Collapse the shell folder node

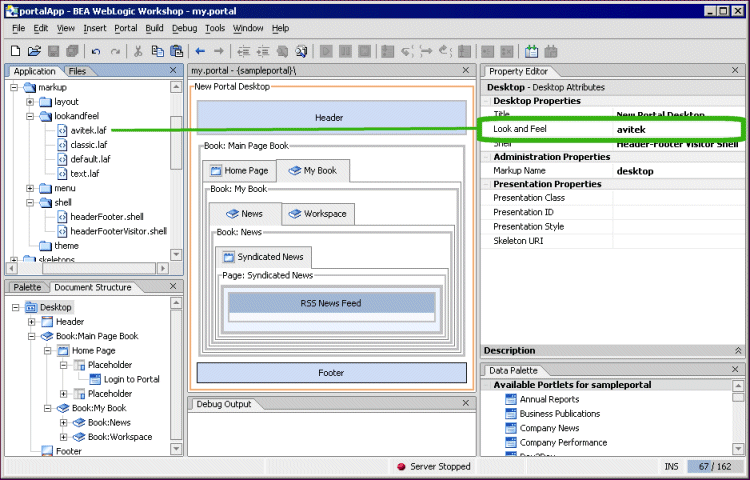pos(30,202)
